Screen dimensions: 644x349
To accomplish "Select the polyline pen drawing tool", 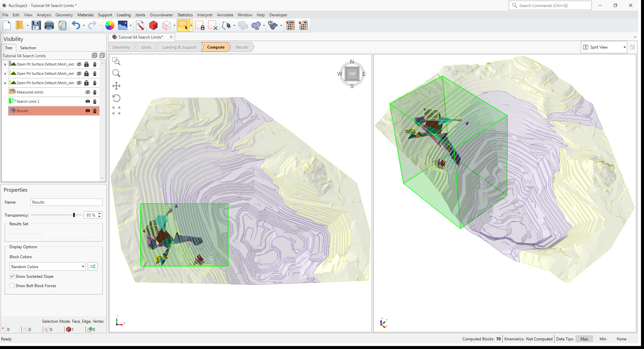I will coord(227,25).
